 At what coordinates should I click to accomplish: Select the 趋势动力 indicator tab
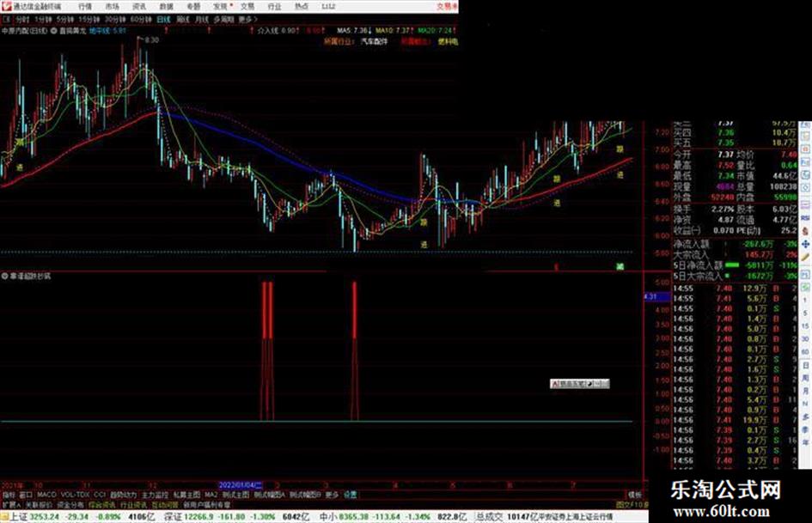pyautogui.click(x=123, y=495)
